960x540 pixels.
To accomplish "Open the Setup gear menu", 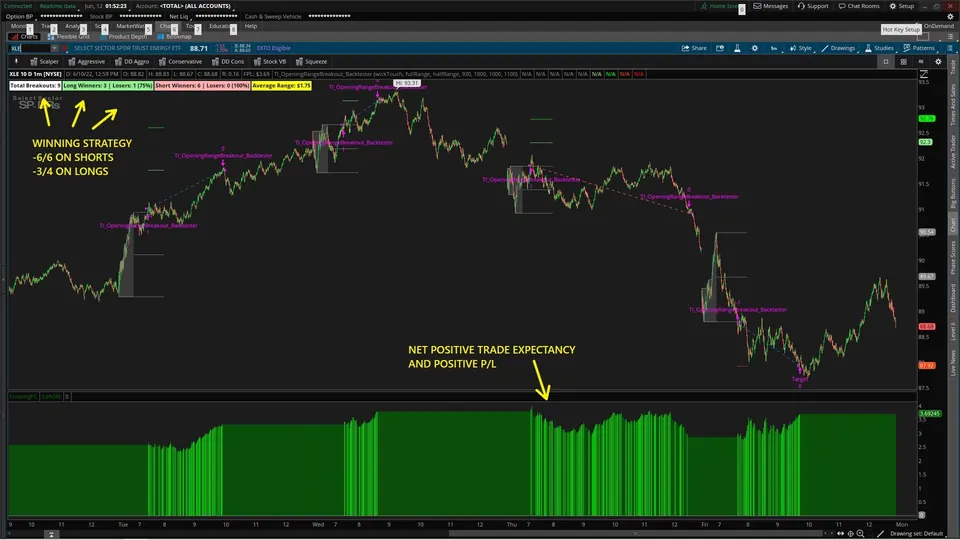I will pyautogui.click(x=901, y=6).
